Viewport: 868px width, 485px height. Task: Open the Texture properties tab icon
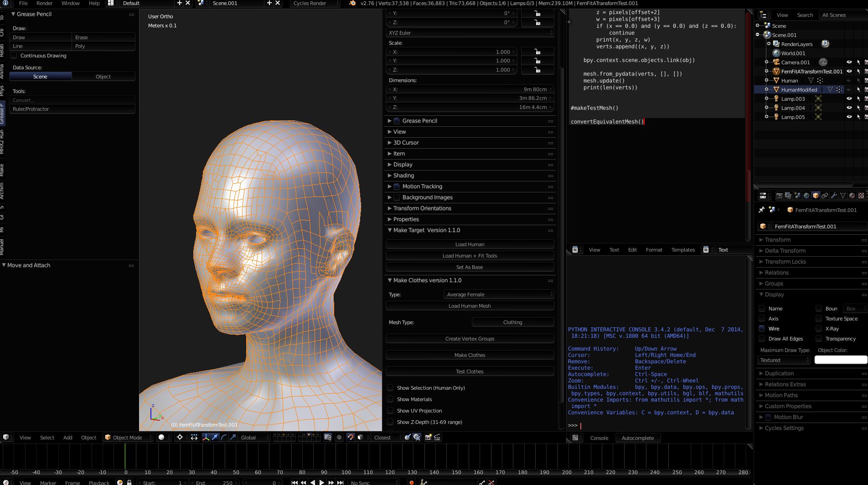861,196
